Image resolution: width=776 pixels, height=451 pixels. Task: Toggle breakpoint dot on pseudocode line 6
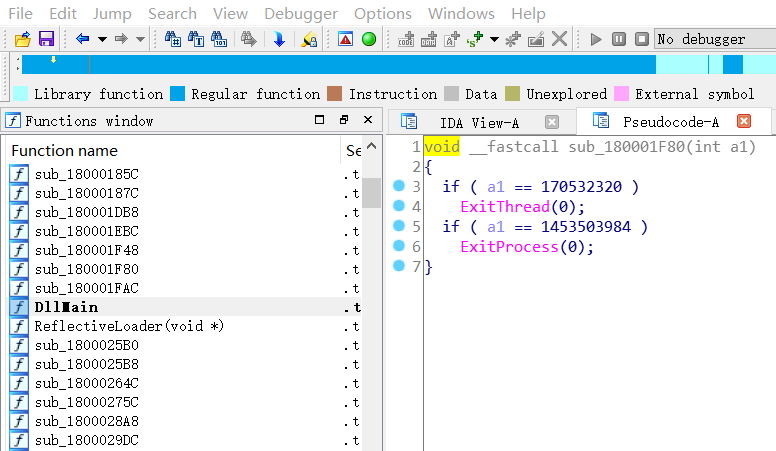tap(399, 246)
